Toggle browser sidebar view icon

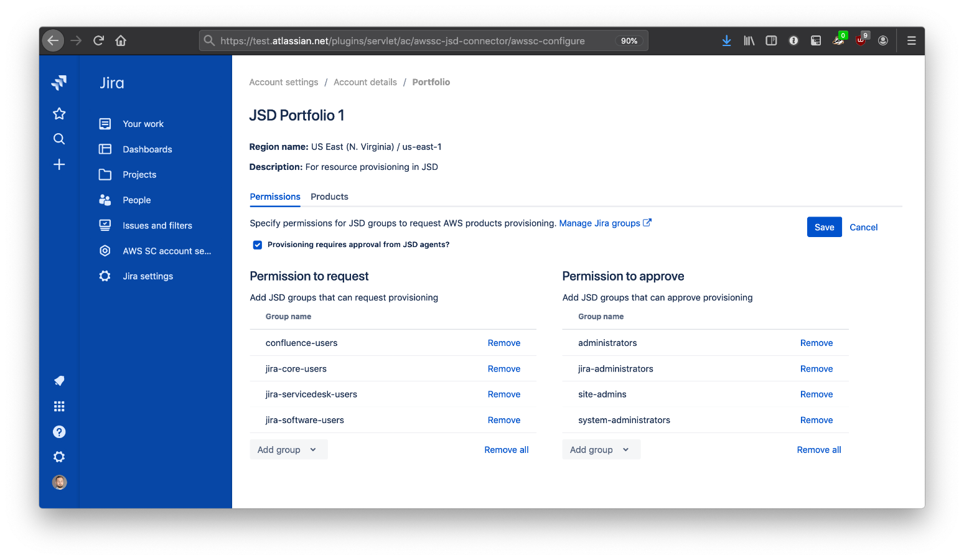(x=771, y=40)
